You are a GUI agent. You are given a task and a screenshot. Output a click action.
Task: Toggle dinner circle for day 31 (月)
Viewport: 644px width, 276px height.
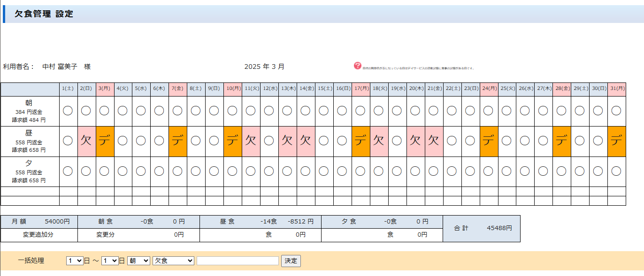pos(616,171)
